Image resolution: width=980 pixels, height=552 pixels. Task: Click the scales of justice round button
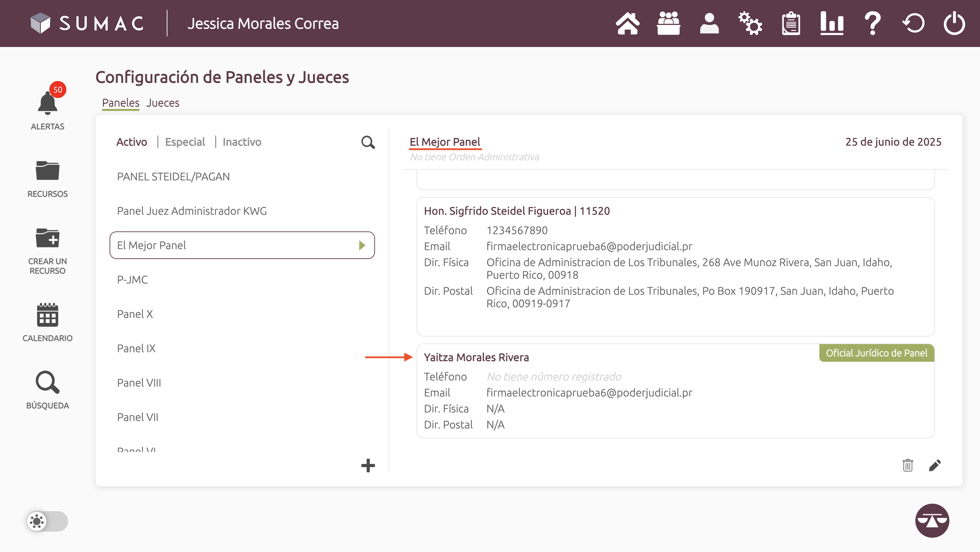tap(932, 520)
